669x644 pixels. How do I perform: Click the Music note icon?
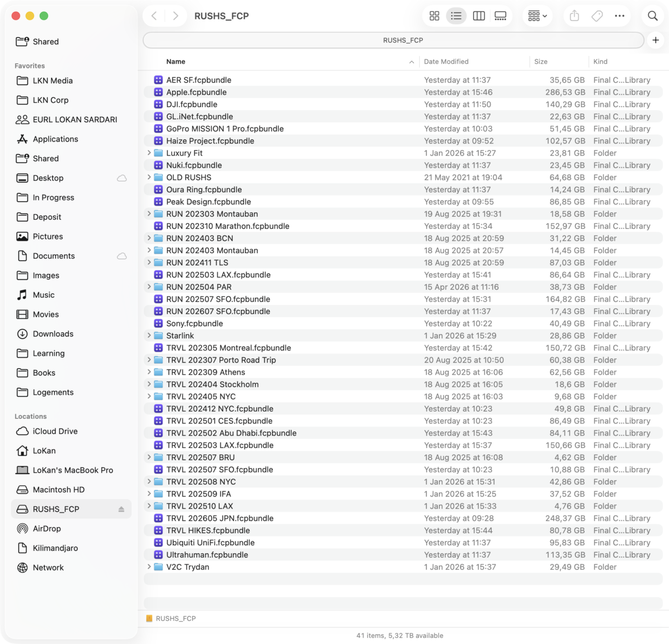click(x=22, y=295)
